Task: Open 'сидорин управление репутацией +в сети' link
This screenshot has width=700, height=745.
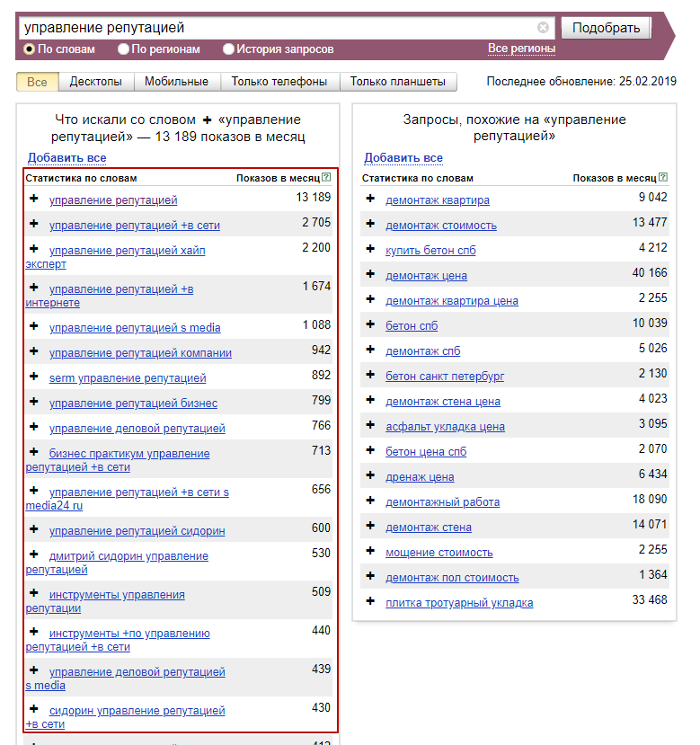Action: point(126,717)
